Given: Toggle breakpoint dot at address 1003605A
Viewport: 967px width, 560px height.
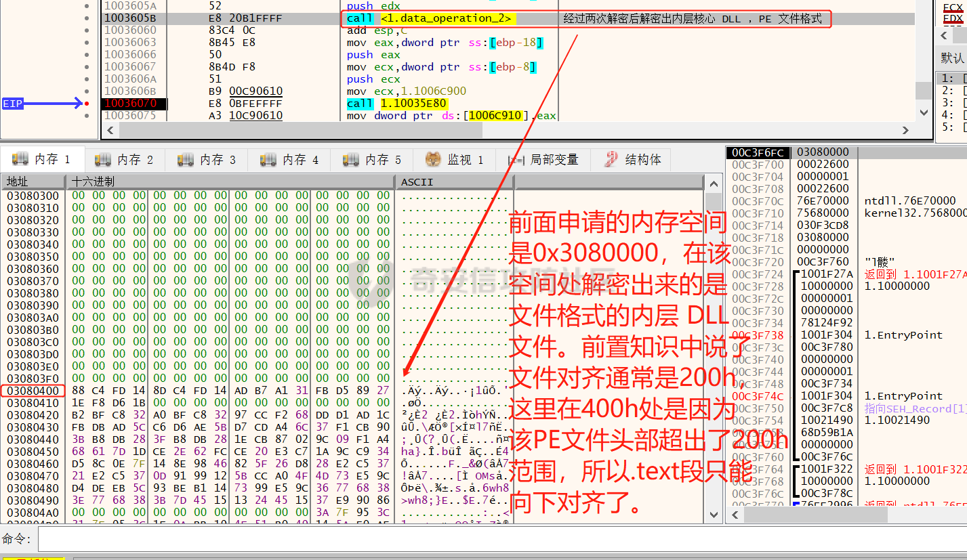Looking at the screenshot, I should 87,5.
